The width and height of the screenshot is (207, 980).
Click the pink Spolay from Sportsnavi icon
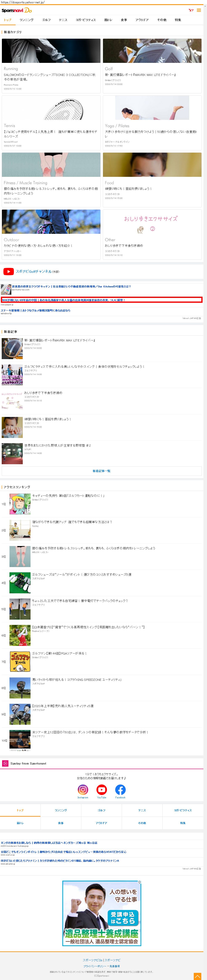5,763
